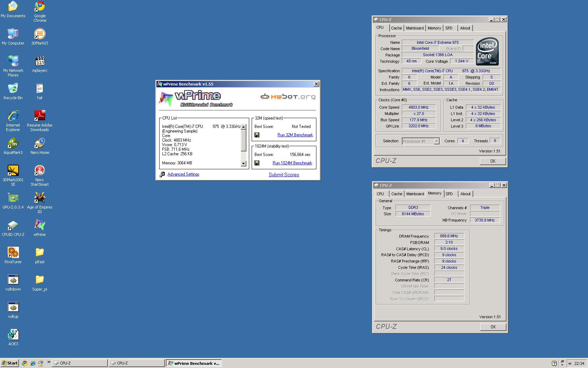The image size is (588, 368).
Task: Switch to Mainboard tab in top CPU-Z
Action: point(415,28)
